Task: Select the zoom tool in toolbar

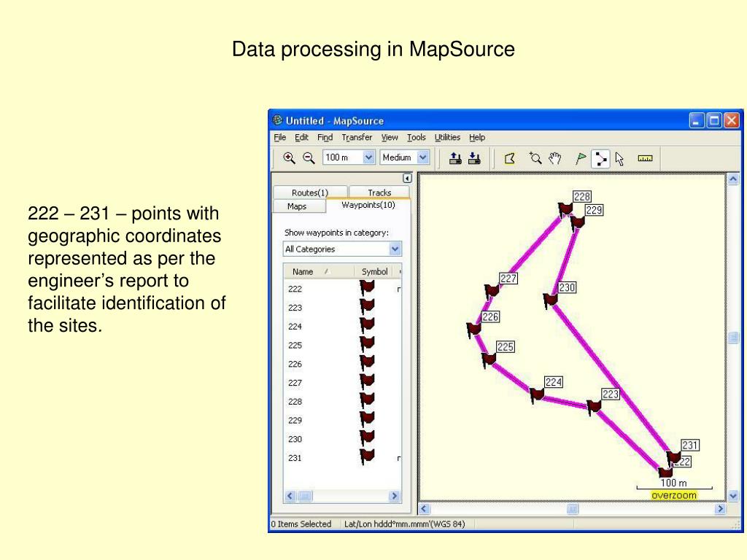Action: click(x=535, y=158)
